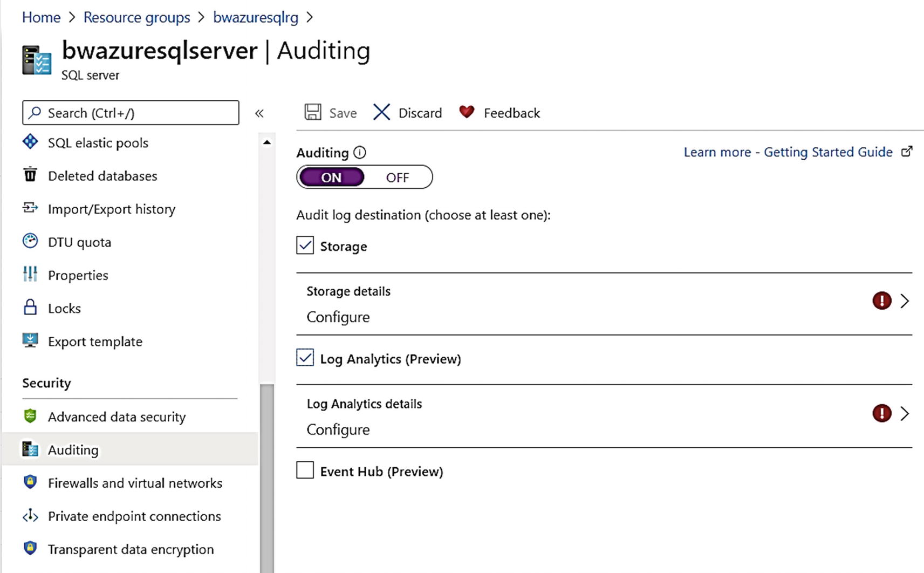This screenshot has width=924, height=573.
Task: Click the DTU quota gauge icon
Action: (x=30, y=241)
